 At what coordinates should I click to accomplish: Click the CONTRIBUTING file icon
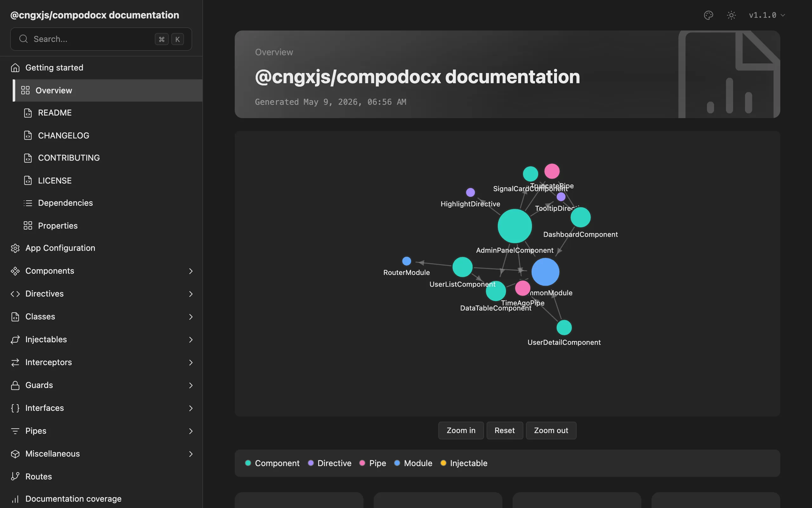[28, 158]
